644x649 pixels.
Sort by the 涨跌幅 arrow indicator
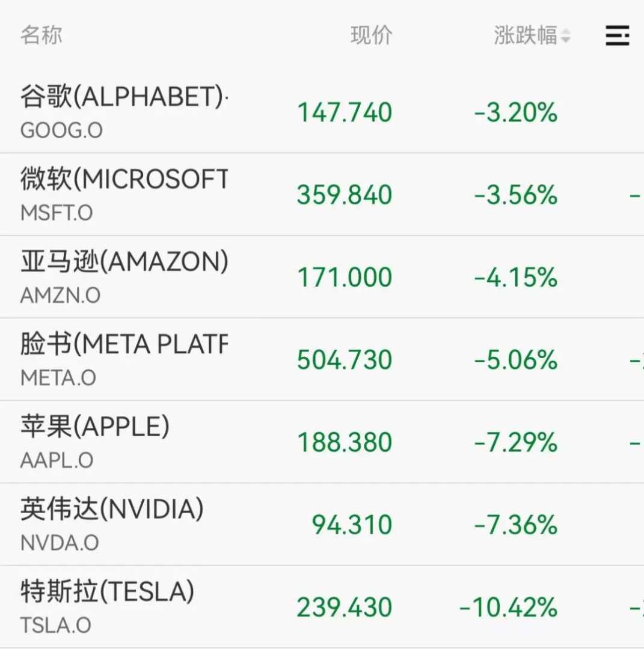(565, 37)
